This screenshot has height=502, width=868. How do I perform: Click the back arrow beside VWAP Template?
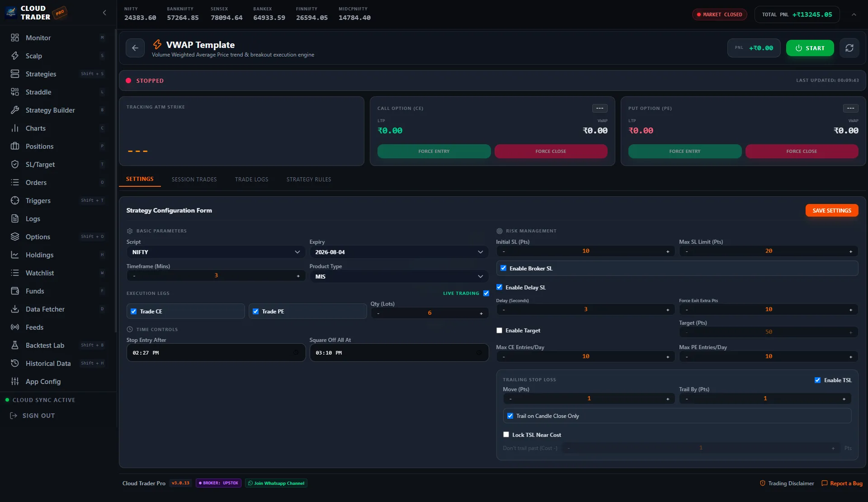click(x=135, y=48)
